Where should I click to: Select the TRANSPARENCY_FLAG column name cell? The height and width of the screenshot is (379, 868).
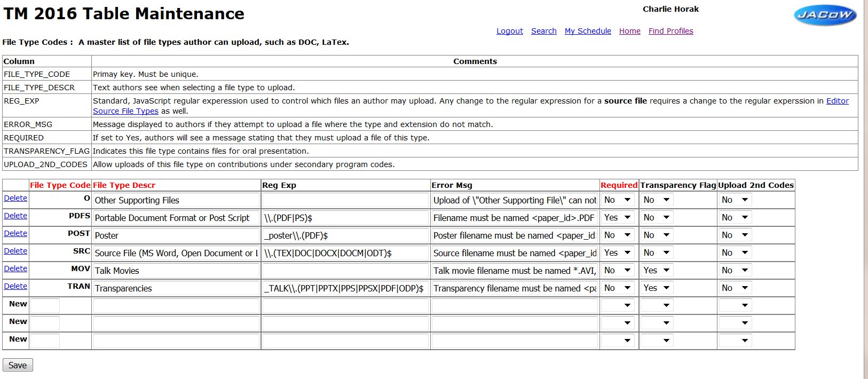[x=47, y=151]
